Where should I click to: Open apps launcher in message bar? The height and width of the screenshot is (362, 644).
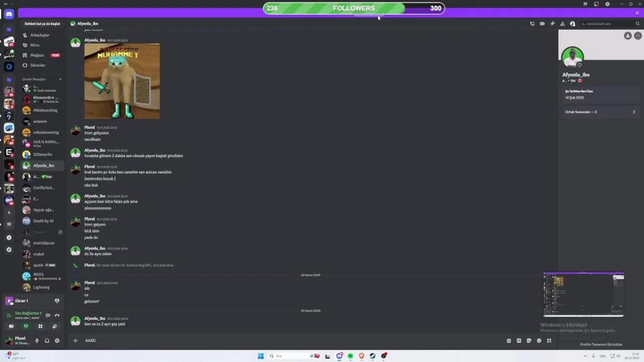point(549,340)
